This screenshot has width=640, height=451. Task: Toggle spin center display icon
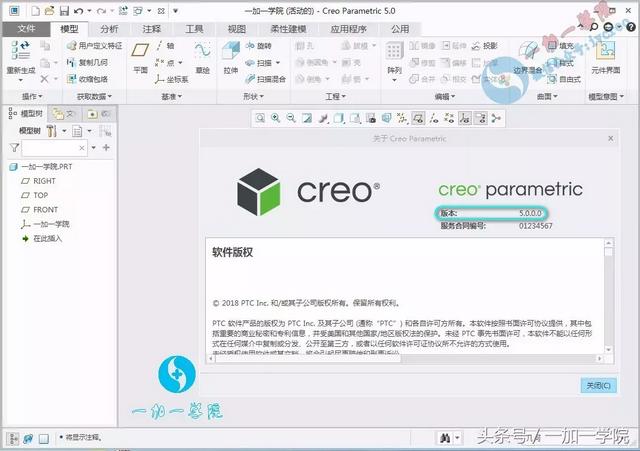point(496,118)
